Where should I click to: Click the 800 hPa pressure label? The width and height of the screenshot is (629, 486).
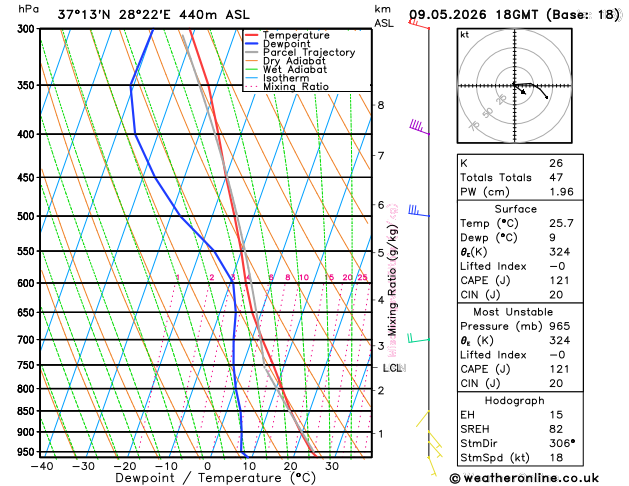tap(28, 389)
